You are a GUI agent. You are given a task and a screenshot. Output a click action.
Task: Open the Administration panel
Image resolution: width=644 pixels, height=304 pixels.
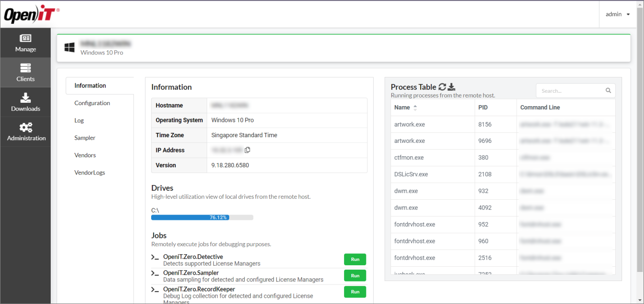pos(25,131)
